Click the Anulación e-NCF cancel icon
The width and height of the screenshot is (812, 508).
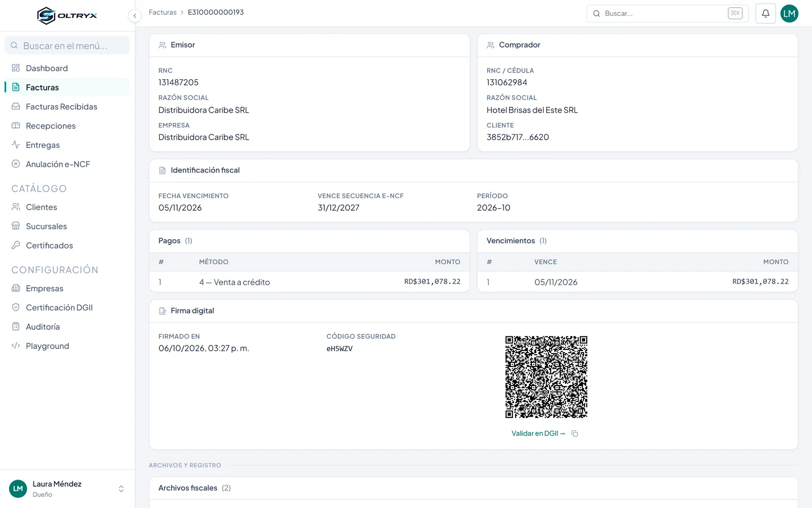click(x=16, y=164)
